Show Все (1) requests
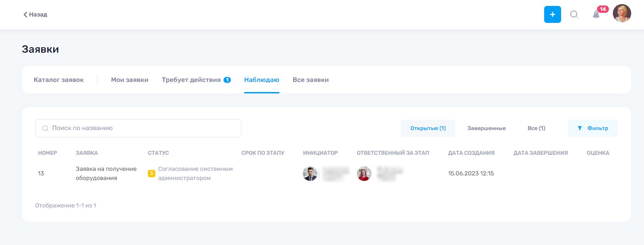The width and height of the screenshot is (644, 245). 536,128
